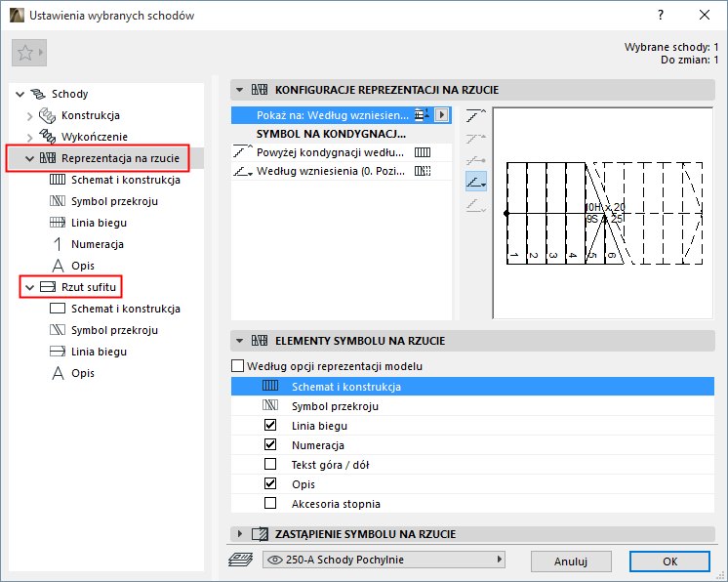Screen dimensions: 728x582
Task: Click symbol type icon in Według wzniesienia row
Action: pos(423,171)
